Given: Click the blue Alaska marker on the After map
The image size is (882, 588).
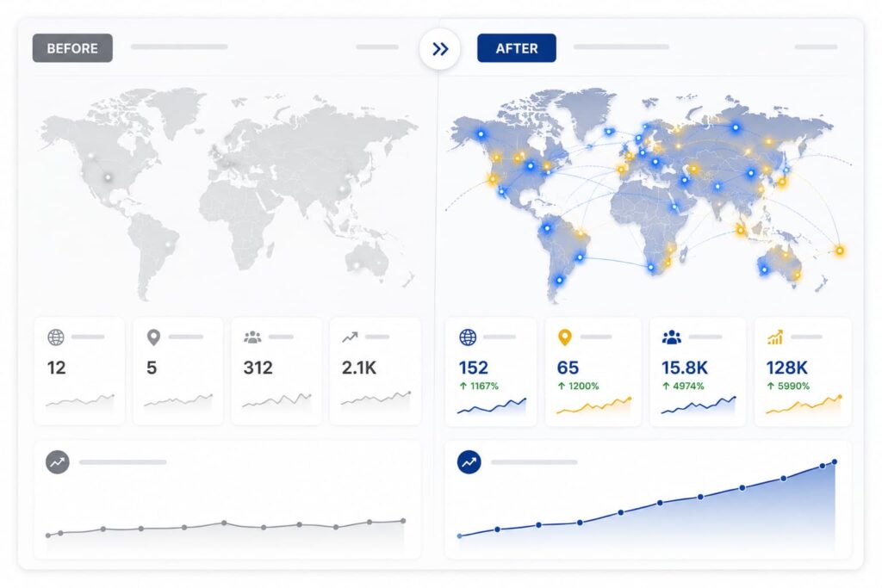Looking at the screenshot, I should pos(481,134).
